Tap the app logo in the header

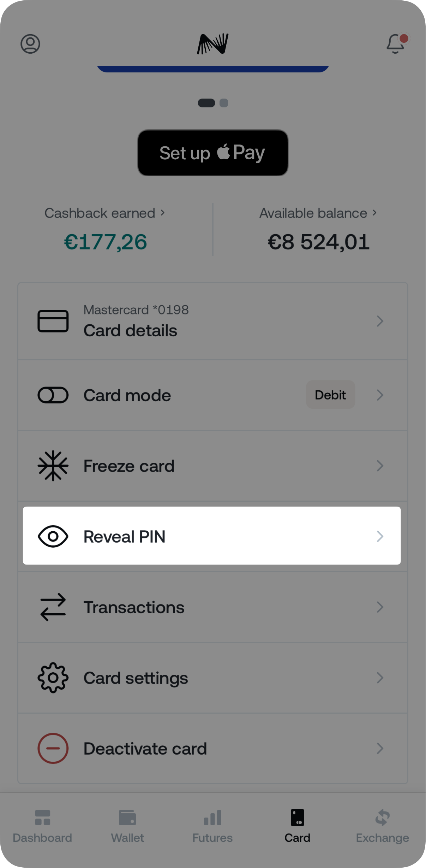213,44
